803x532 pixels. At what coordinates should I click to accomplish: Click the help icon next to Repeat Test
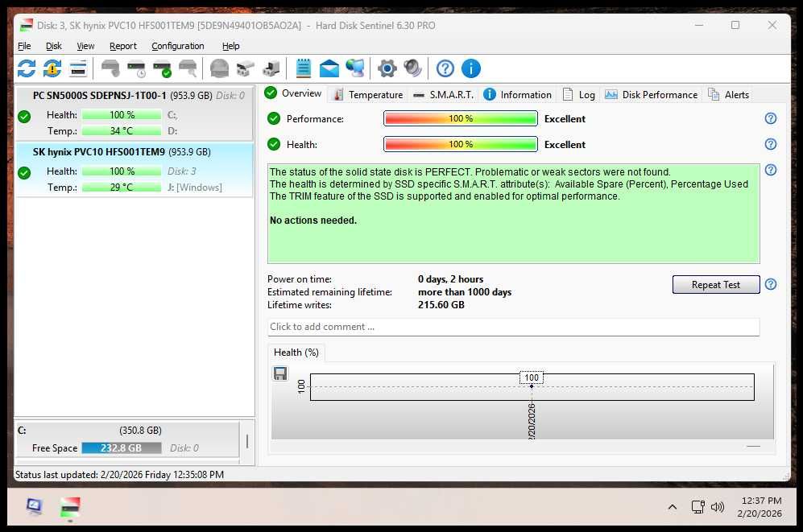pos(770,284)
